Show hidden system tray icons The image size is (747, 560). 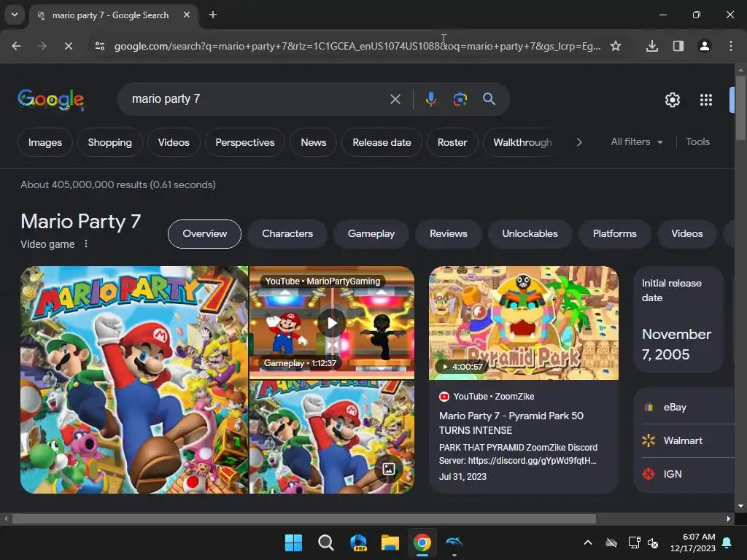588,542
